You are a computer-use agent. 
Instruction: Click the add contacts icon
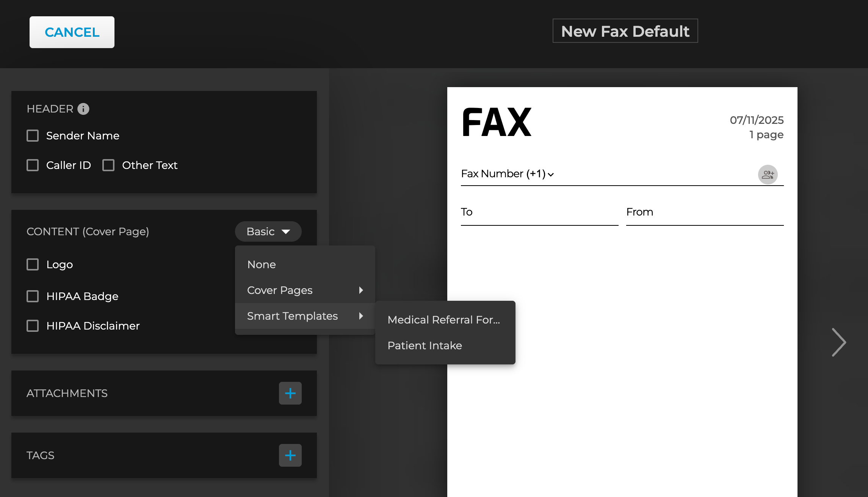click(x=768, y=175)
